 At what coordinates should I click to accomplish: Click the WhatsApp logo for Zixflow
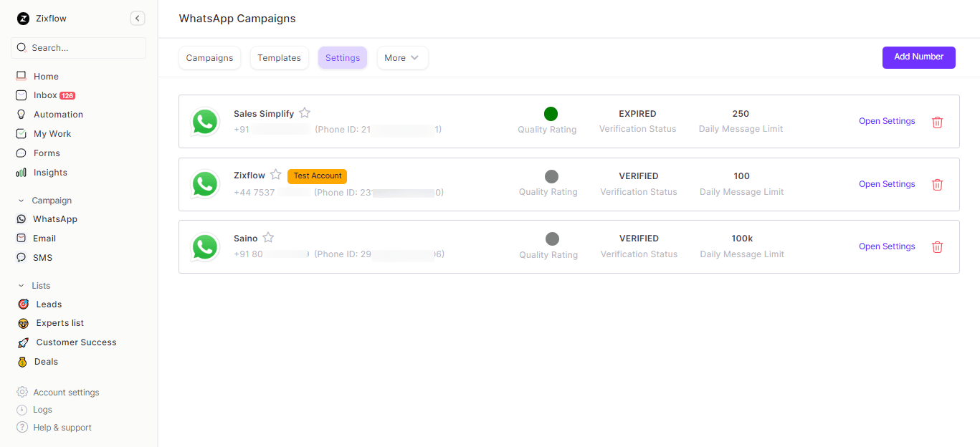point(205,184)
